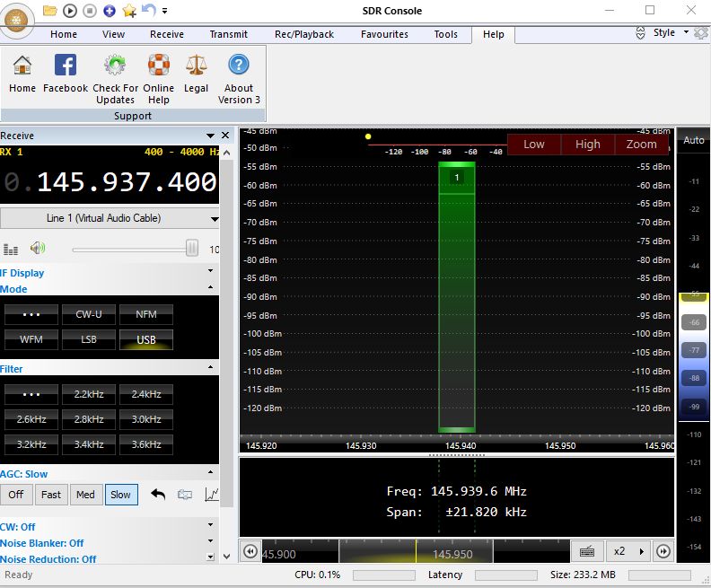The height and width of the screenshot is (588, 711).
Task: Open quick access toolbar customize arrow
Action: tap(164, 11)
